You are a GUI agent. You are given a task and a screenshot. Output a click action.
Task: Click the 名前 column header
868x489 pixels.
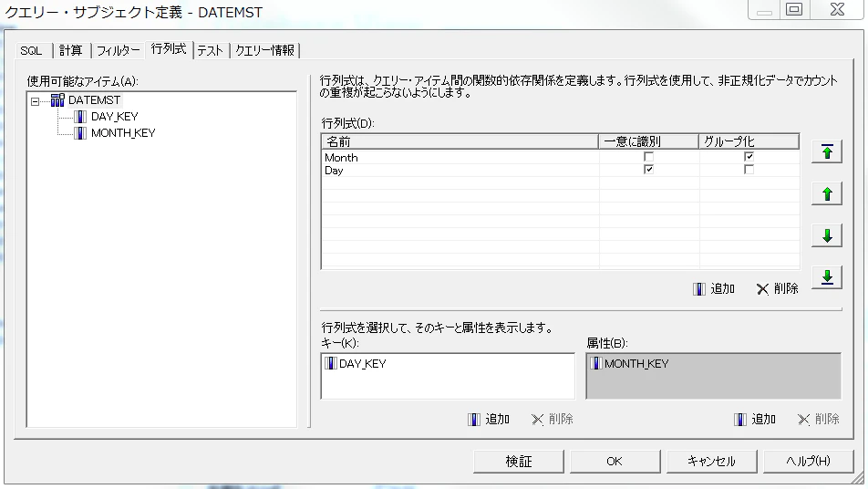pyautogui.click(x=460, y=141)
